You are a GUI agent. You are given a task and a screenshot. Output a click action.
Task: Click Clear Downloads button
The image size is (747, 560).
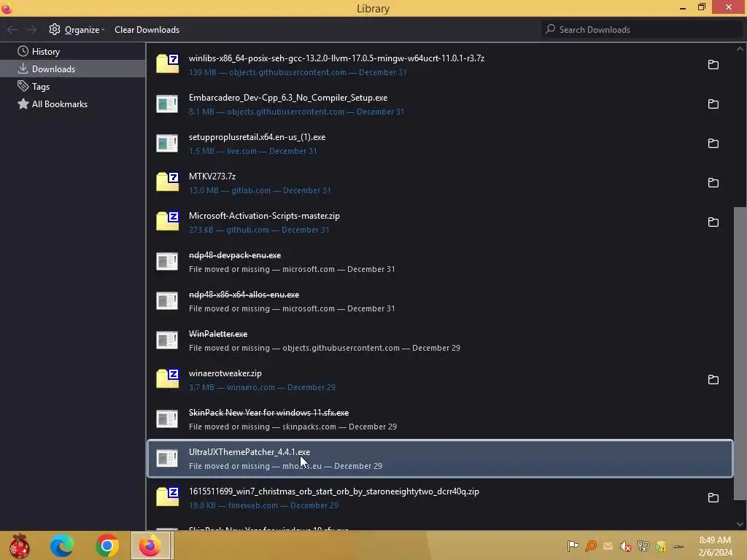click(x=147, y=29)
